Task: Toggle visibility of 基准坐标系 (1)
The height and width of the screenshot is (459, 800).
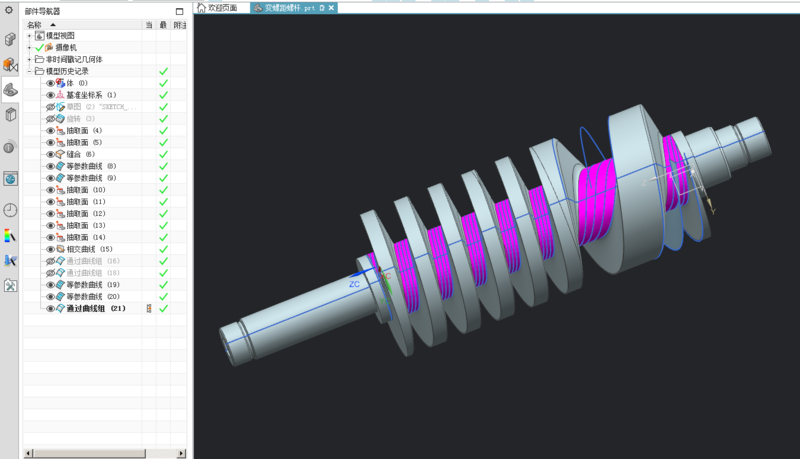Action: tap(50, 95)
